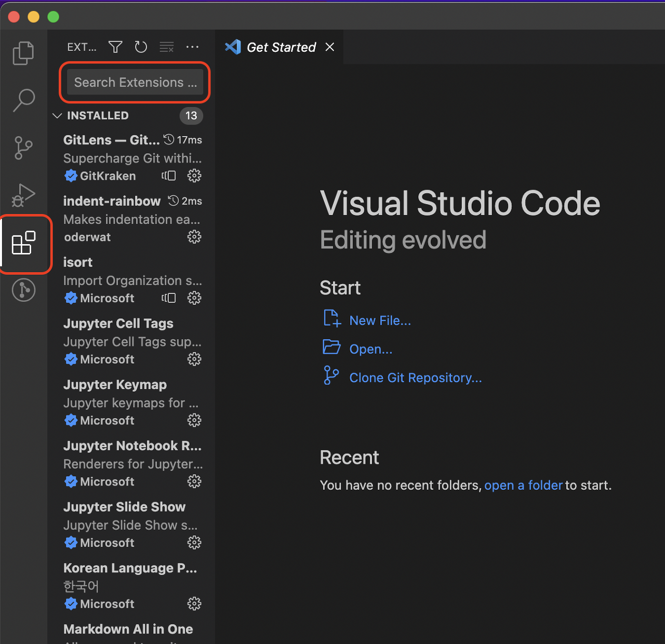Select Jupyter Notebook Renderers extension
Screen dimensions: 665x644
(131, 464)
